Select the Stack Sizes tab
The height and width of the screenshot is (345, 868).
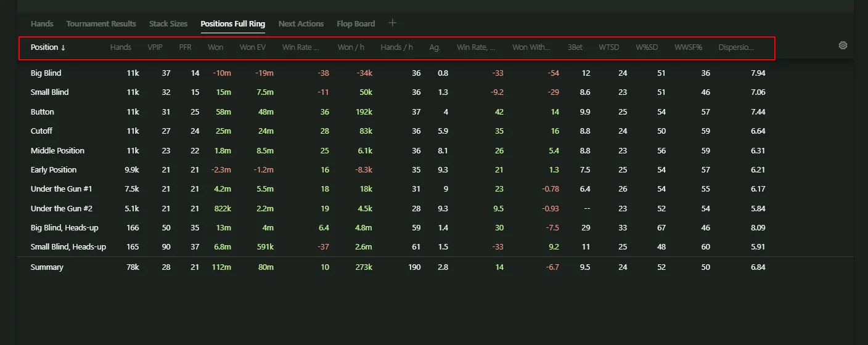[168, 24]
